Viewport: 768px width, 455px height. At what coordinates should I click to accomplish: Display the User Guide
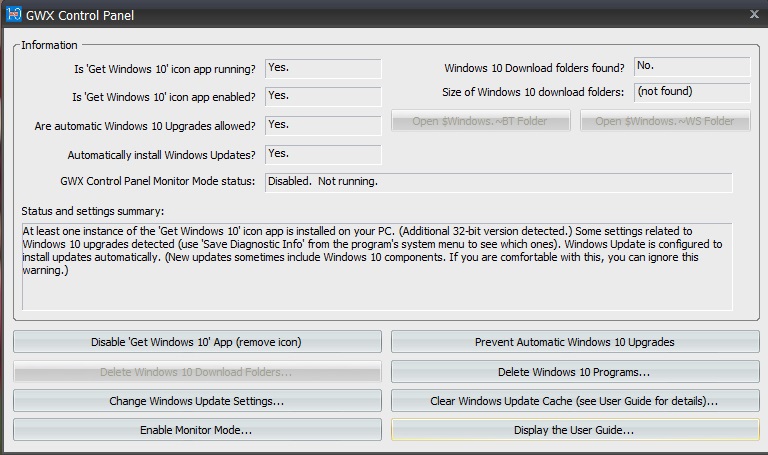574,430
